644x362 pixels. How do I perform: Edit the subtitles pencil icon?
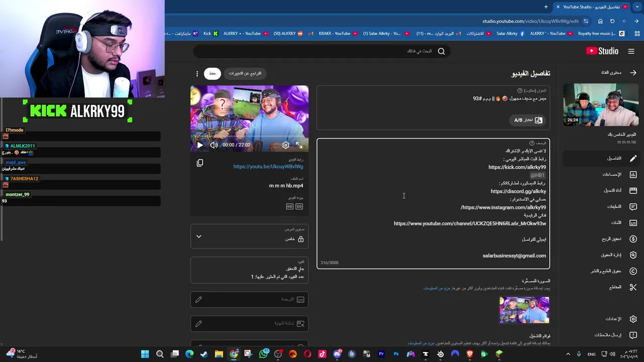[199, 300]
